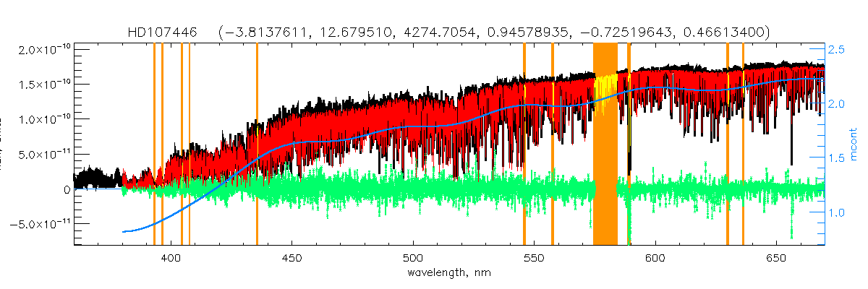The image size is (868, 289).
Task: Click the 400 tick label on wavelength axis
Action: [171, 259]
